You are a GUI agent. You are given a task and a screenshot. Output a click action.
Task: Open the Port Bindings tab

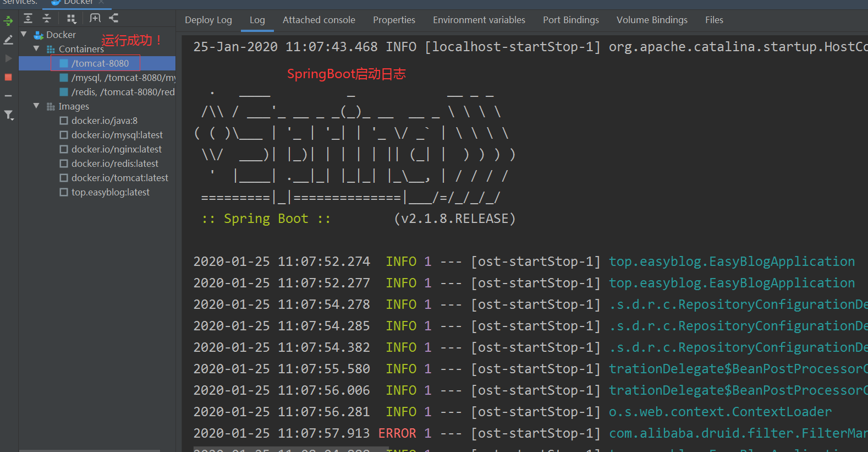pos(570,20)
